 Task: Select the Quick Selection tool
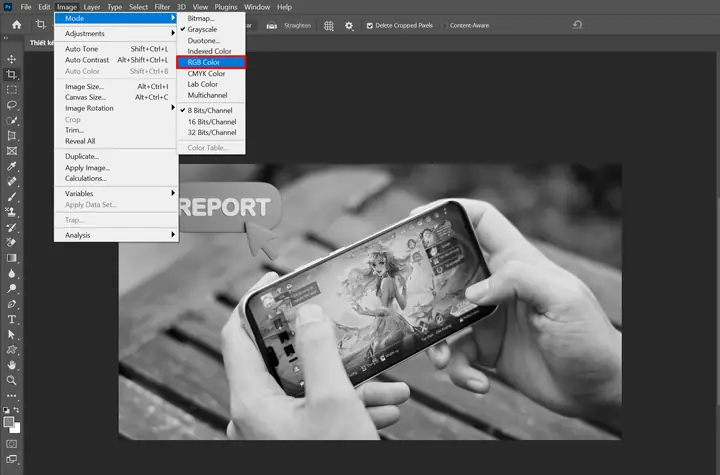[11, 120]
